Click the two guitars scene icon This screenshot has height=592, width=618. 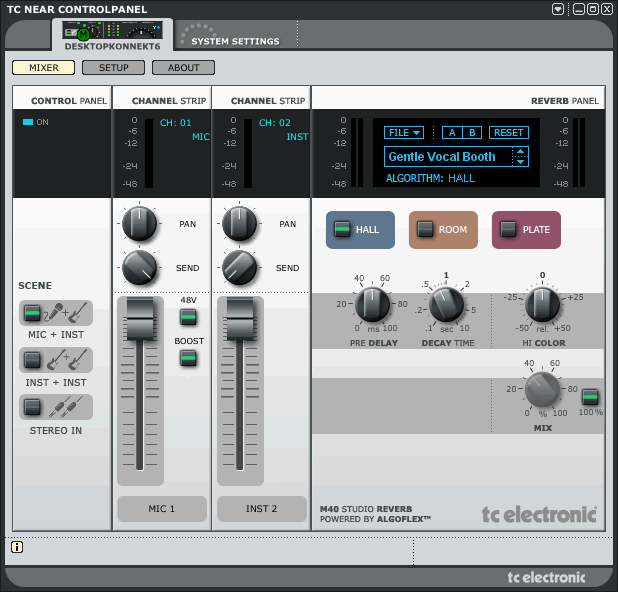click(67, 359)
